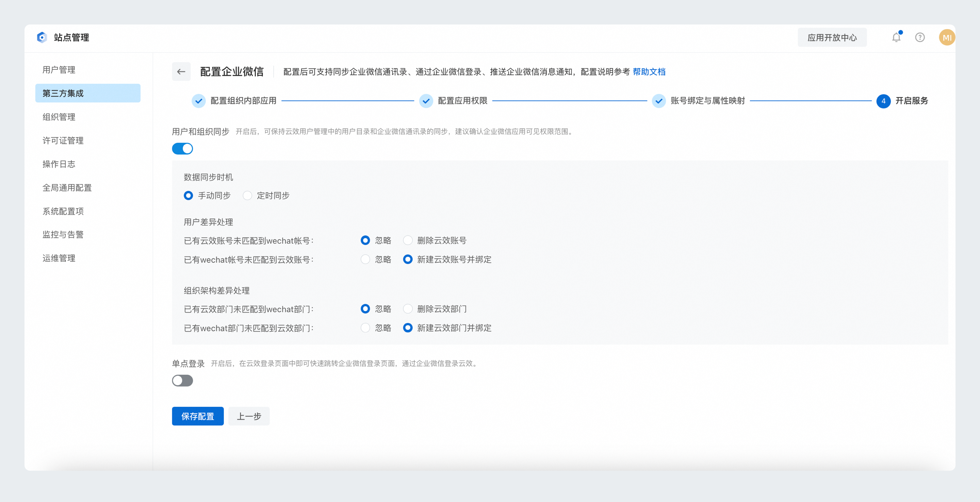
Task: Choose 新建云效部门并绑定 option
Action: (x=408, y=328)
